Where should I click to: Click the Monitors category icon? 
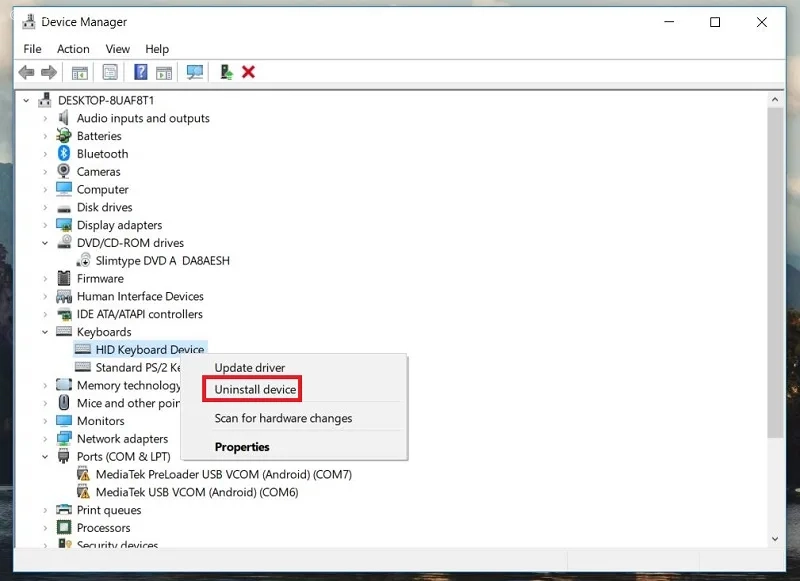coord(64,421)
